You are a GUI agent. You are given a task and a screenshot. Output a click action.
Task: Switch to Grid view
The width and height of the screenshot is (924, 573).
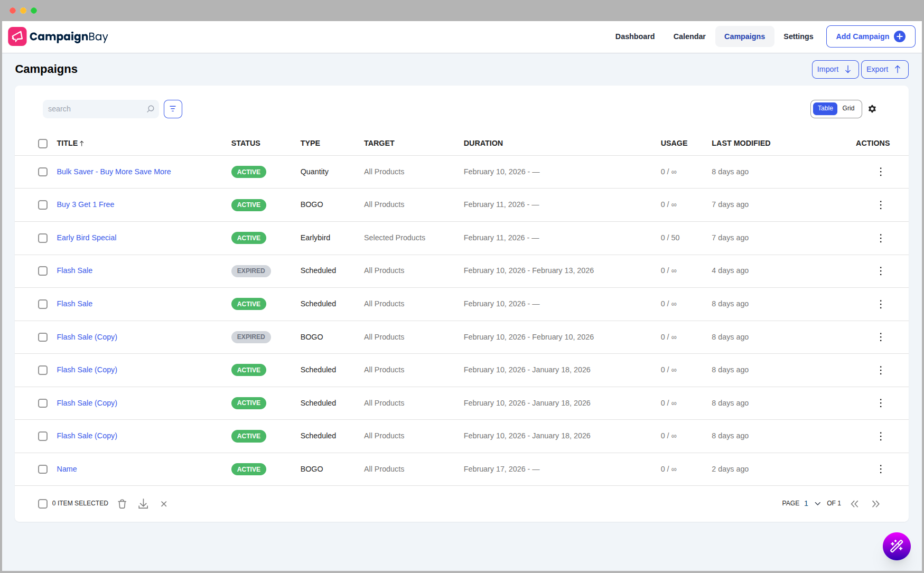848,109
